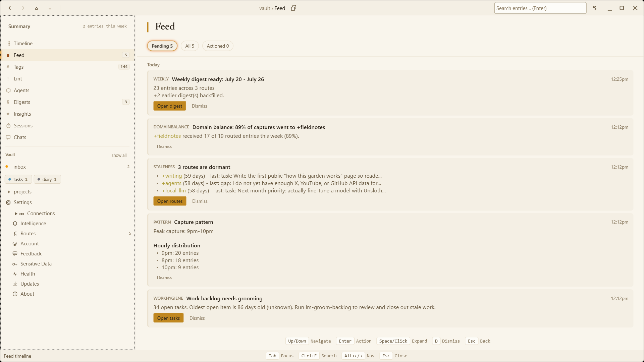Open Intelligence via its chip icon
The width and height of the screenshot is (644, 362).
15,224
